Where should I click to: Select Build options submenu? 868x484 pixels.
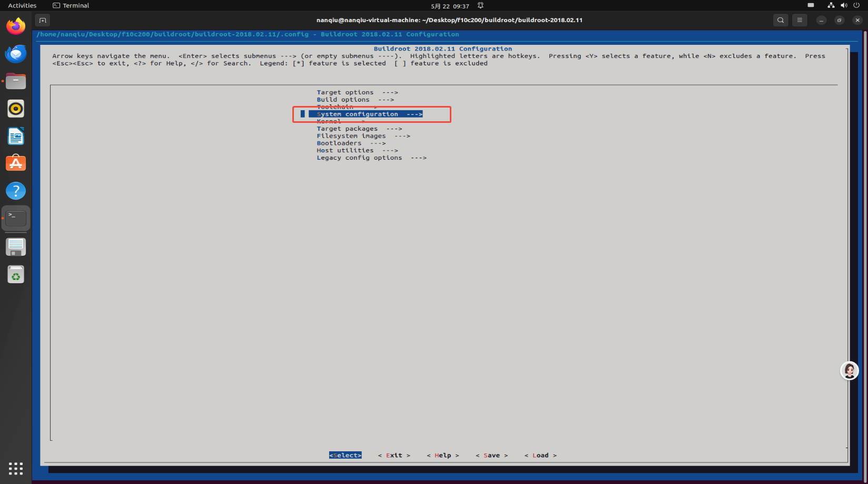point(356,100)
